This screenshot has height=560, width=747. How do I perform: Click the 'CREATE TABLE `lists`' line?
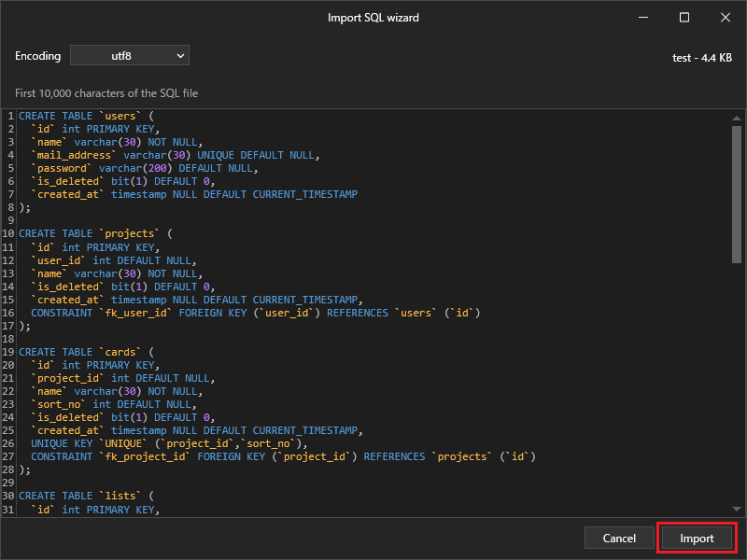[86, 496]
